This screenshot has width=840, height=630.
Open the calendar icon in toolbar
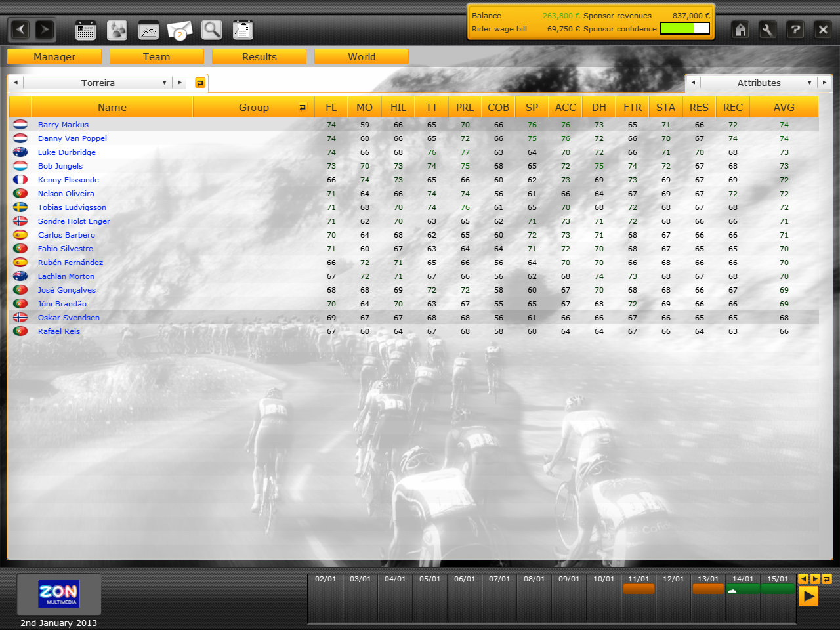point(85,30)
